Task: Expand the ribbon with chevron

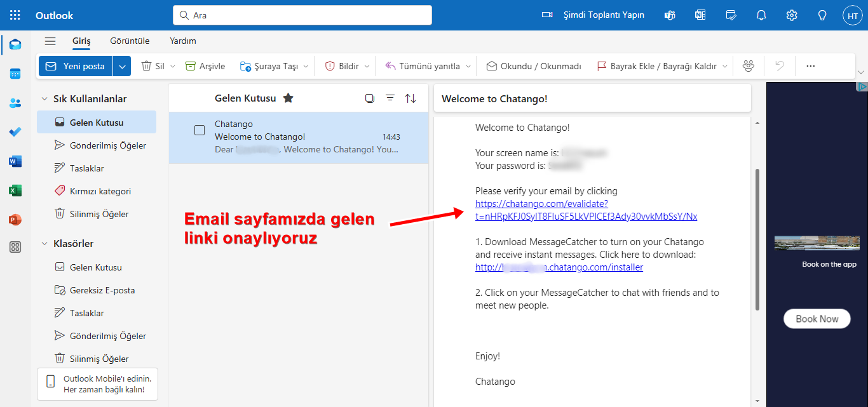Action: [x=861, y=72]
